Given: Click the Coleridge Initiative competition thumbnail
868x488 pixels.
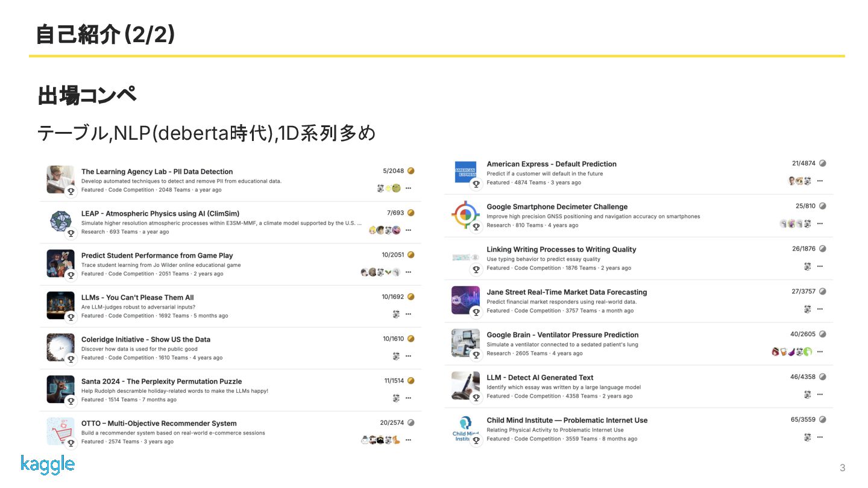Looking at the screenshot, I should pyautogui.click(x=60, y=348).
